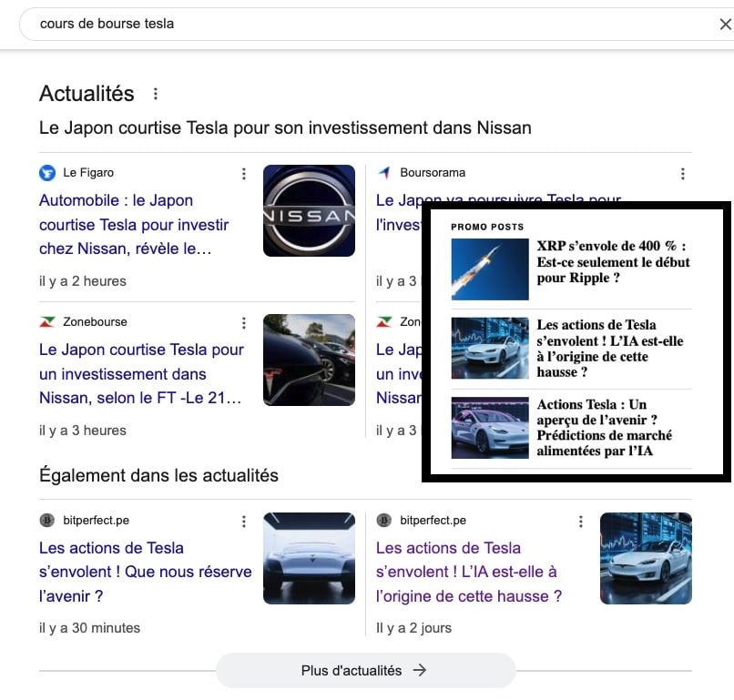This screenshot has height=700, width=734.
Task: Open the Tesla with stock charts thumbnail in bitperfect result
Action: pyautogui.click(x=646, y=558)
